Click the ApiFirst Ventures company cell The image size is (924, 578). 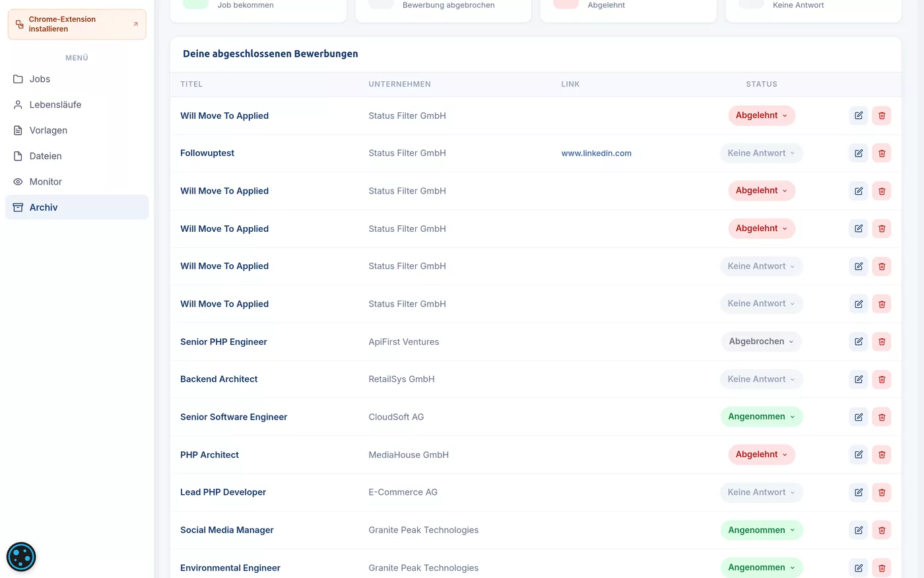(404, 342)
